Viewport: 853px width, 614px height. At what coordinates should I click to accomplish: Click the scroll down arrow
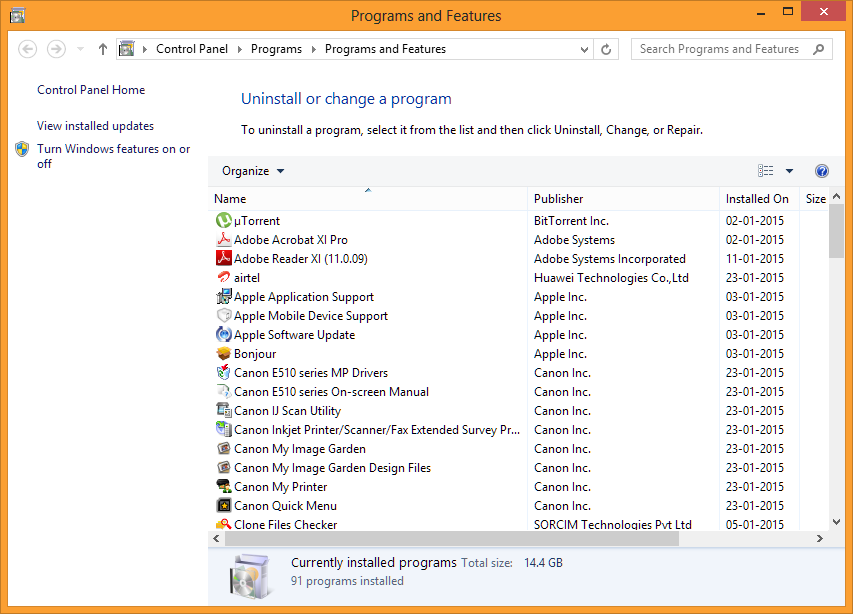tap(836, 522)
